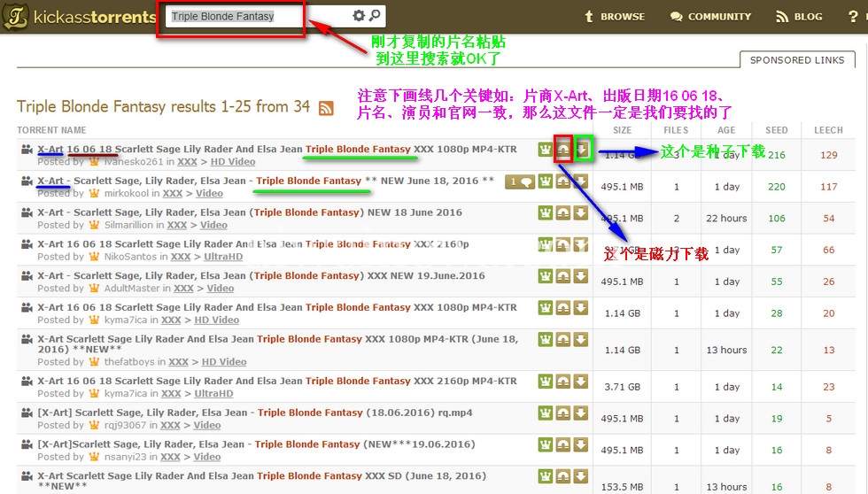The height and width of the screenshot is (494, 868).
Task: Open the torrent title posted by AdultMaster
Action: point(261,275)
